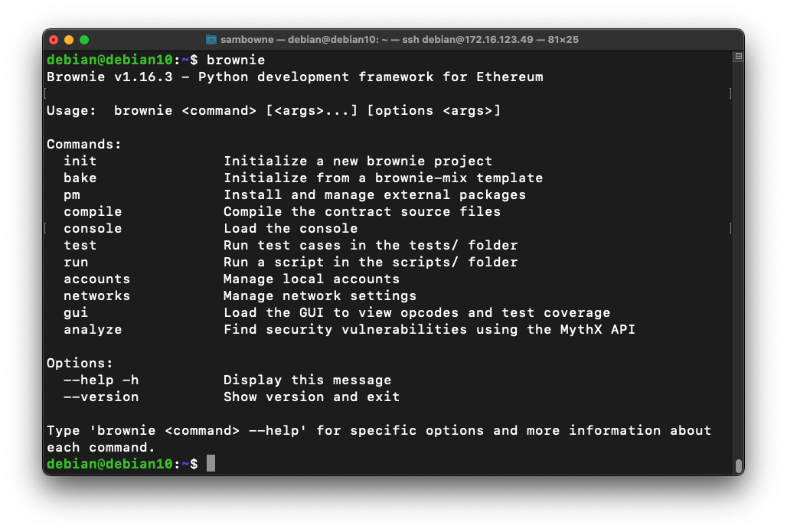
Task: Click the 'compile' command in the list
Action: pyautogui.click(x=93, y=211)
